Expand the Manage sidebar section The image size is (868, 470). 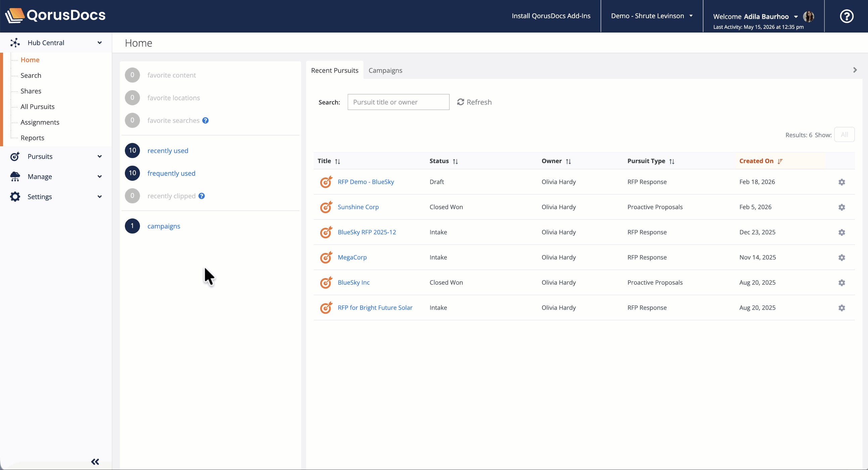click(100, 177)
